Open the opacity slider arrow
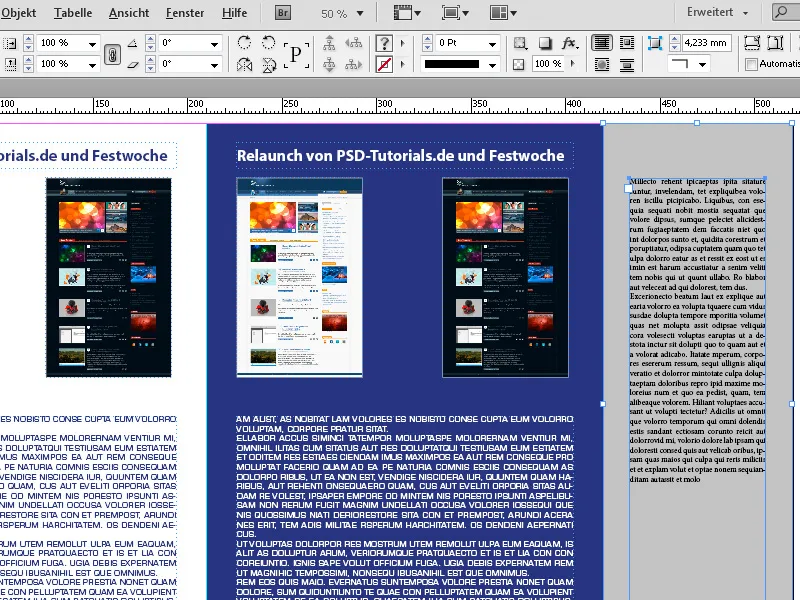 tap(572, 64)
